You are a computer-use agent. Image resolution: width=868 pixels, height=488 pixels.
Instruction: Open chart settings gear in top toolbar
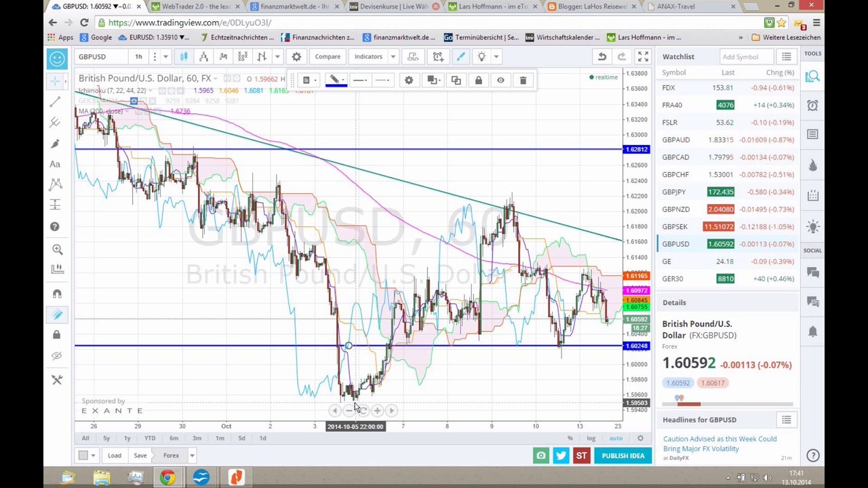(296, 56)
